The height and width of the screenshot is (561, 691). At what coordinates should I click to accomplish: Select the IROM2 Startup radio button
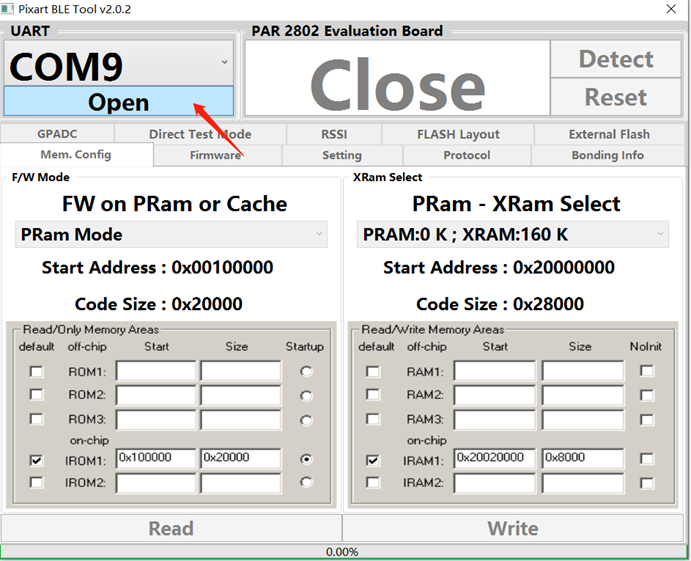coord(306,482)
